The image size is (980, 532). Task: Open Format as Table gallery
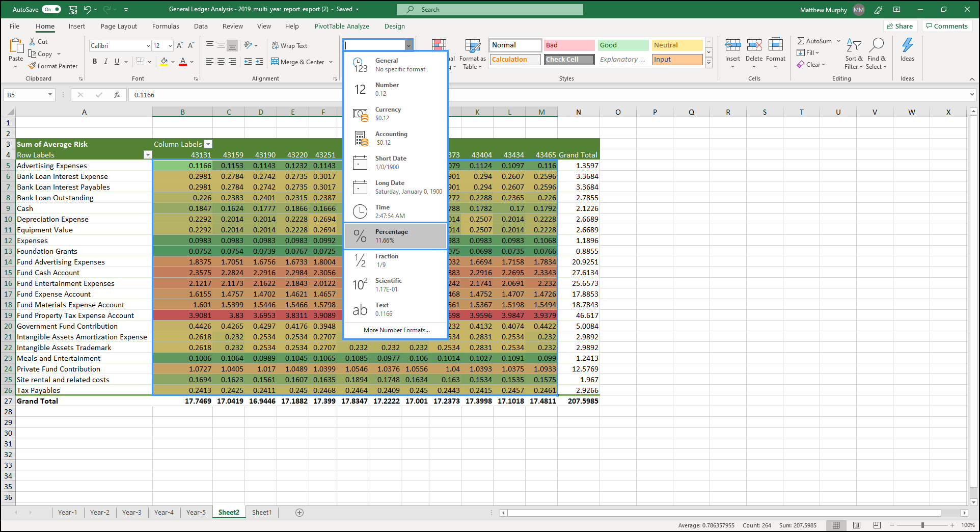pyautogui.click(x=472, y=54)
